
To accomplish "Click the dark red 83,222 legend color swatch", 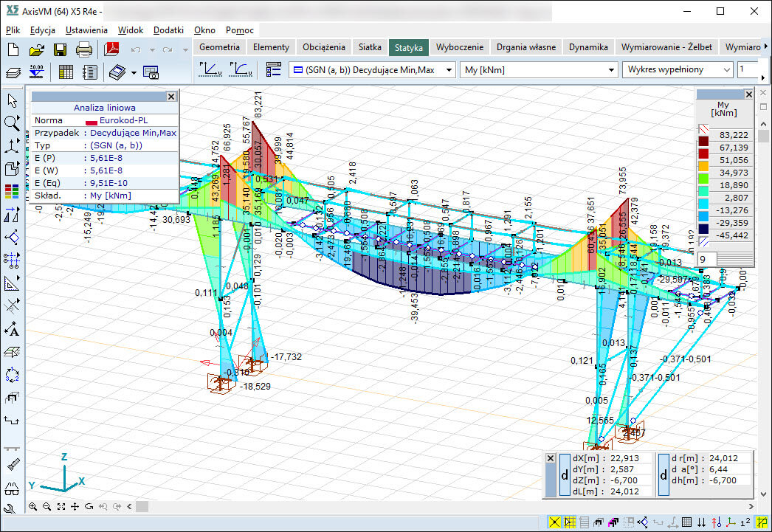I will tap(703, 142).
